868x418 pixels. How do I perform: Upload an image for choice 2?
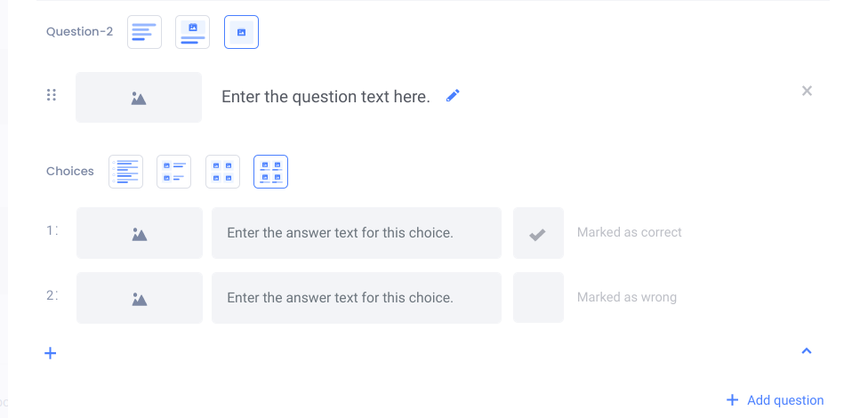(140, 298)
